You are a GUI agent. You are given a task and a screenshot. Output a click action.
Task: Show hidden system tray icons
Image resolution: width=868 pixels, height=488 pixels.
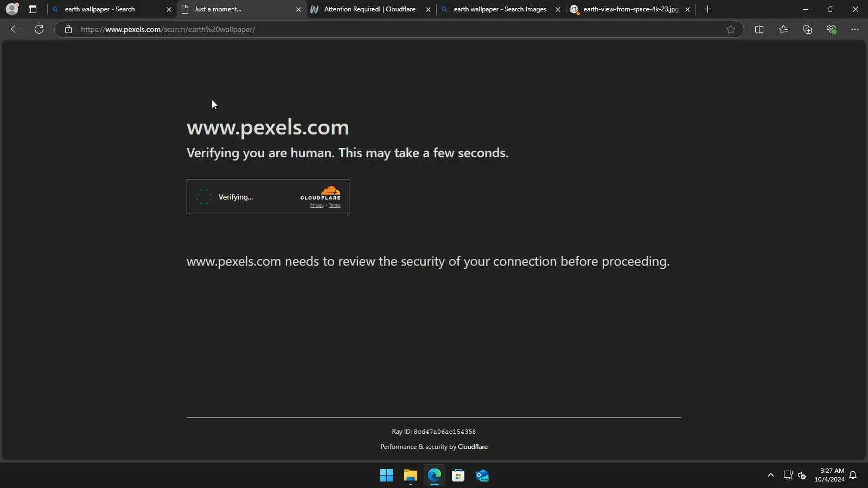(770, 476)
